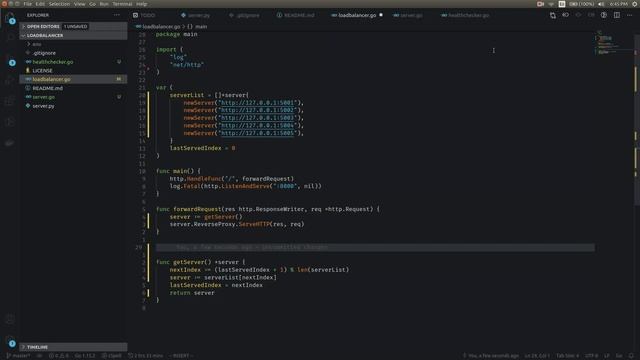Open the Terminal menu
This screenshot has width=640, height=360.
click(122, 4)
